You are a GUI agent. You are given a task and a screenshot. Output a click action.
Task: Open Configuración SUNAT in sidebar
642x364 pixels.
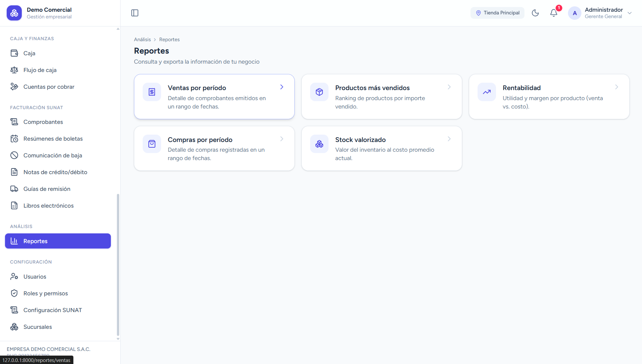58,310
